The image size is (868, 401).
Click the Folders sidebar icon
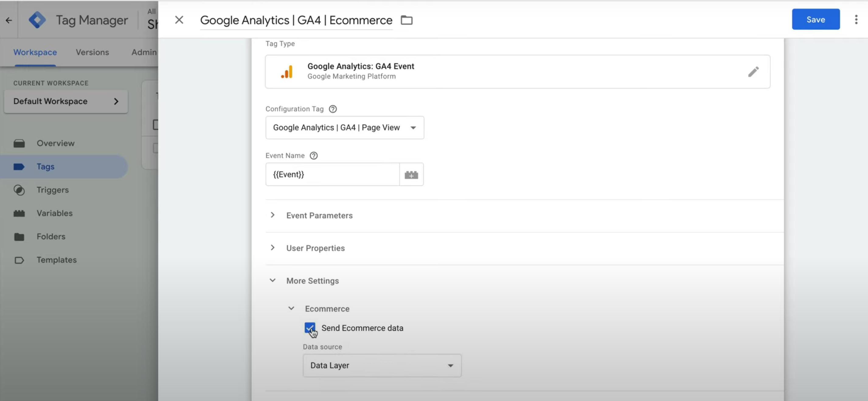coord(19,236)
